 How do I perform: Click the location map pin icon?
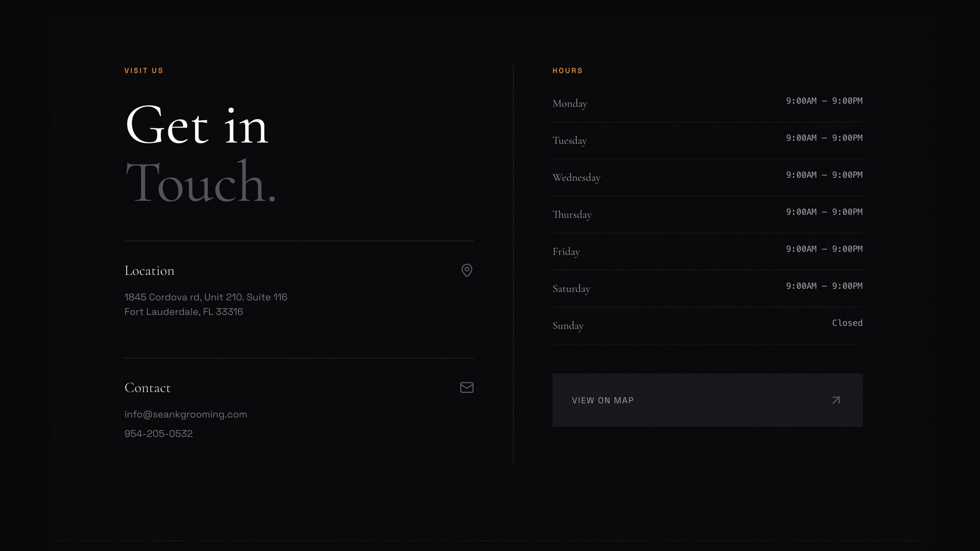(467, 270)
